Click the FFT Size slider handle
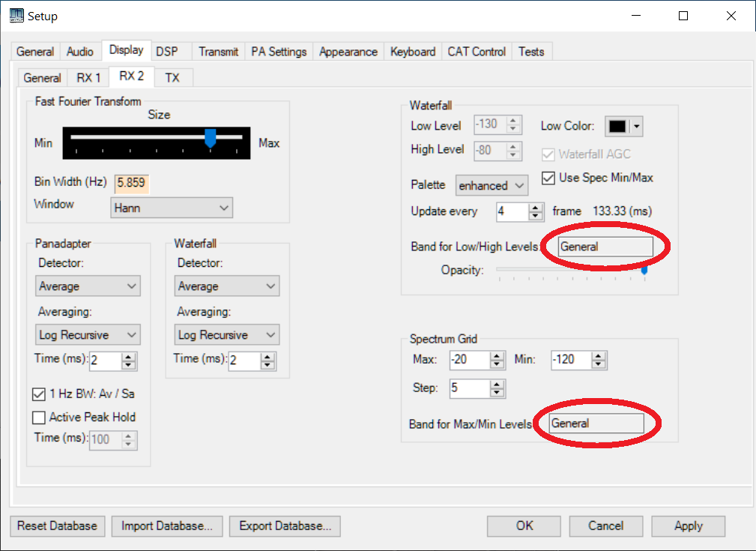 coord(211,138)
